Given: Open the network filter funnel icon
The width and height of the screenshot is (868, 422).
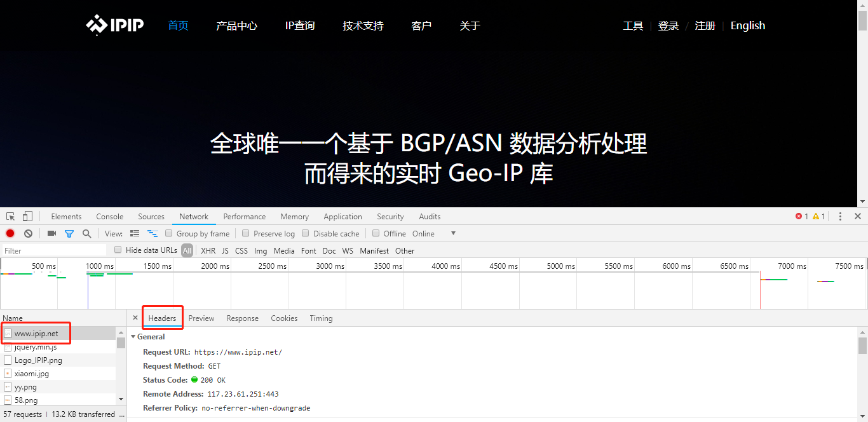Looking at the screenshot, I should (x=69, y=233).
